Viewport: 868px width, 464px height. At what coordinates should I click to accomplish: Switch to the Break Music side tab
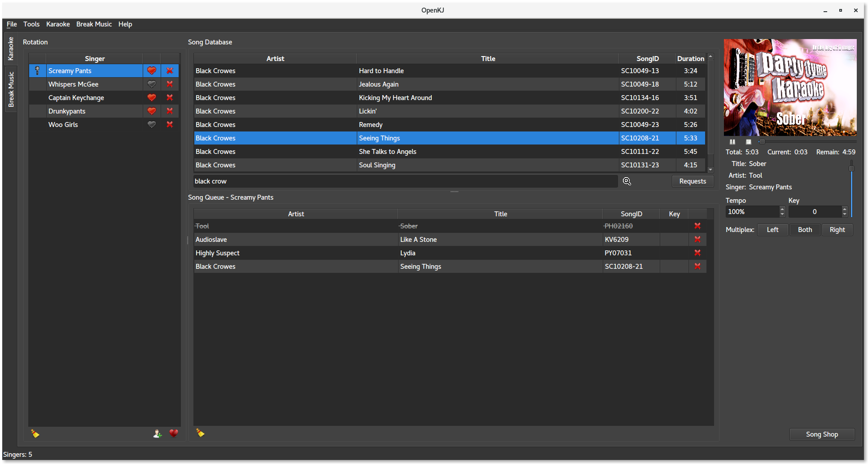point(11,89)
